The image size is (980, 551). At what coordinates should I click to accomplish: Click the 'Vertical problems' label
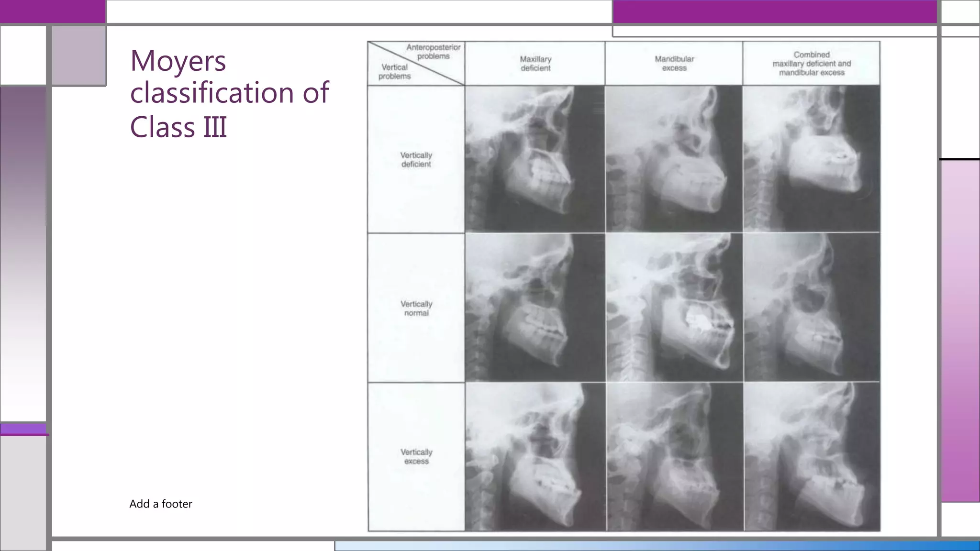(x=395, y=72)
